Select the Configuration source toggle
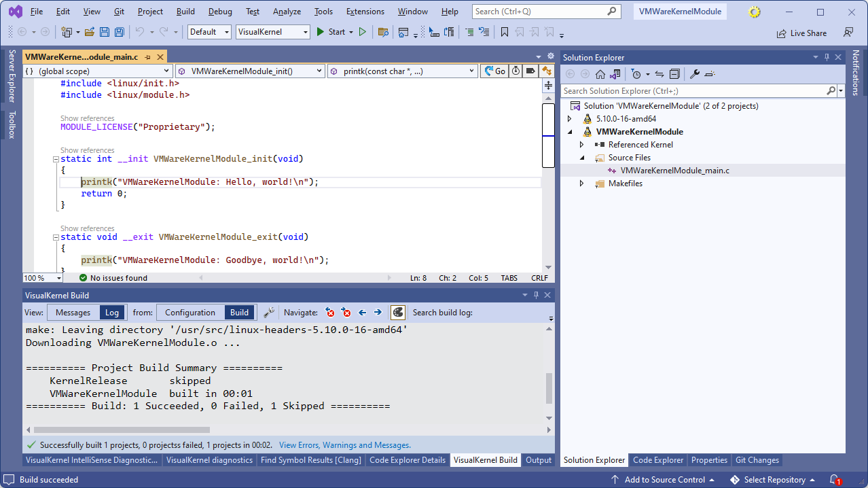868x488 pixels. tap(190, 313)
